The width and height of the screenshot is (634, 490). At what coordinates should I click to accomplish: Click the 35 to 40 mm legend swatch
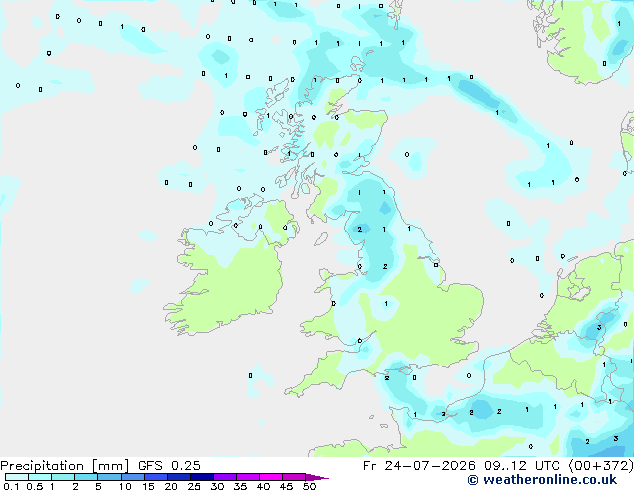coord(247,477)
